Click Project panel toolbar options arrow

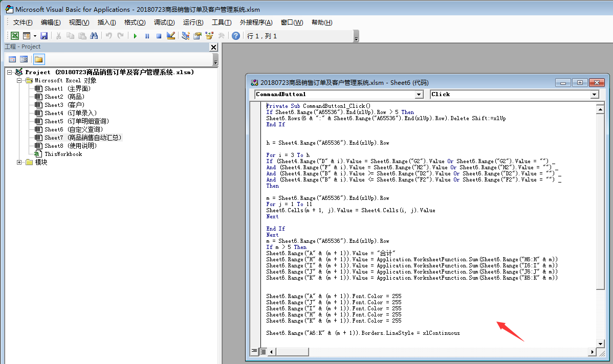[215, 60]
